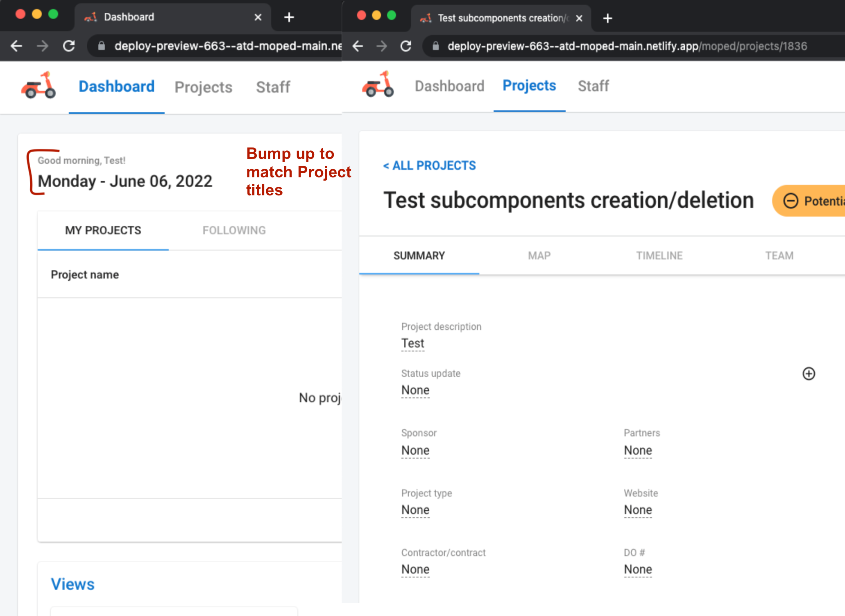
Task: Reload the project page in right browser
Action: 406,46
